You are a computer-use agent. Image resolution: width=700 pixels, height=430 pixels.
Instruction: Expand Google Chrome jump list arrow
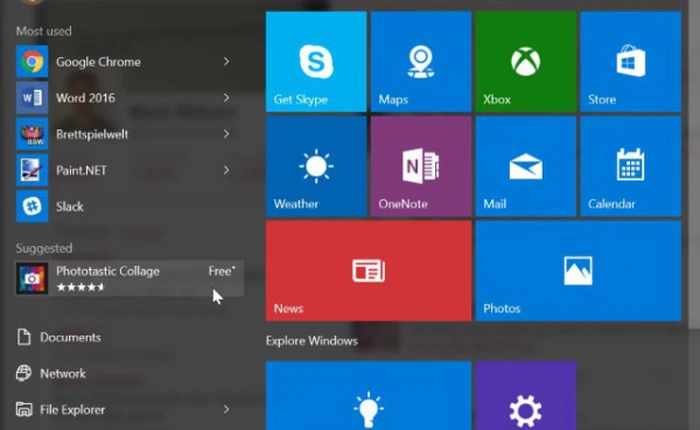pos(227,62)
